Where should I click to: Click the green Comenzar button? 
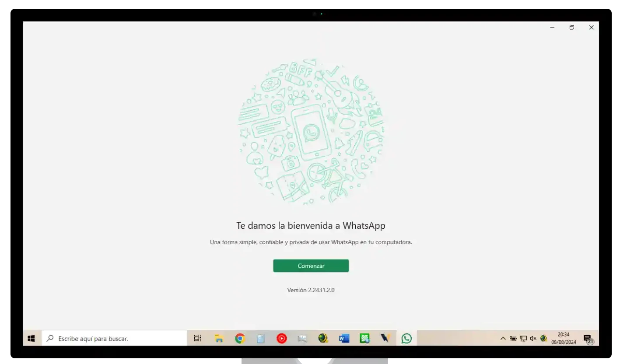(x=311, y=266)
